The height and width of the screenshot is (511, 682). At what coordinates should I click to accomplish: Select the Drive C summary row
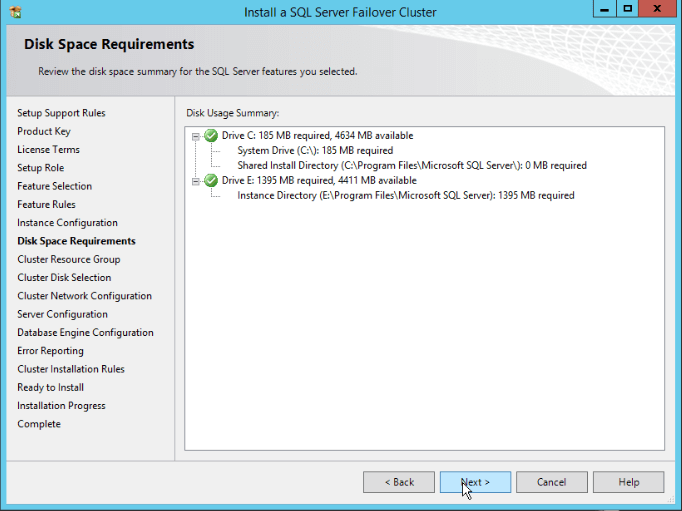coord(317,136)
